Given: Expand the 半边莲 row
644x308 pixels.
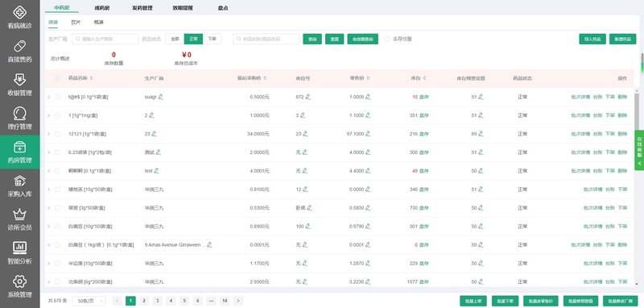Looking at the screenshot, I should (48, 263).
